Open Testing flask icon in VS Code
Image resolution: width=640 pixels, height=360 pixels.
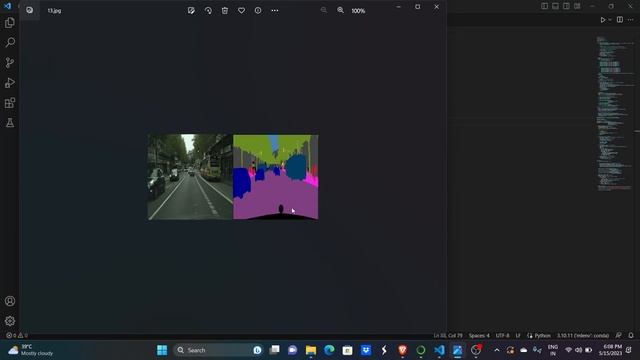point(10,123)
